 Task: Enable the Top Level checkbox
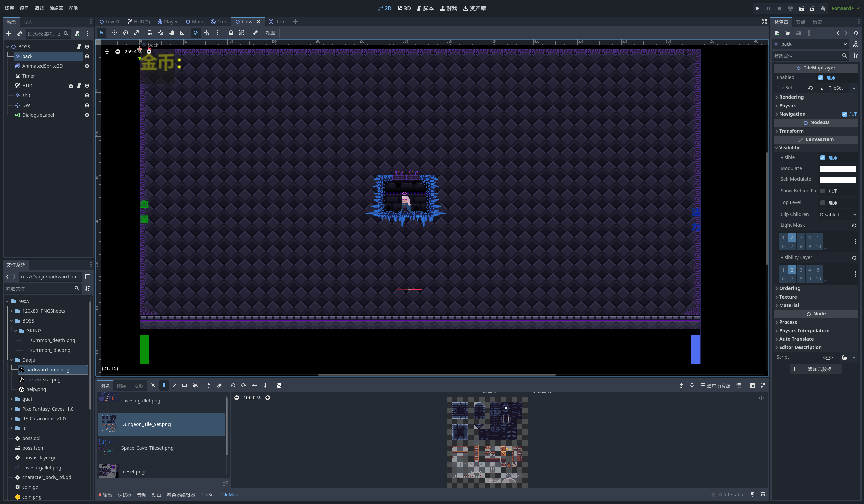822,203
